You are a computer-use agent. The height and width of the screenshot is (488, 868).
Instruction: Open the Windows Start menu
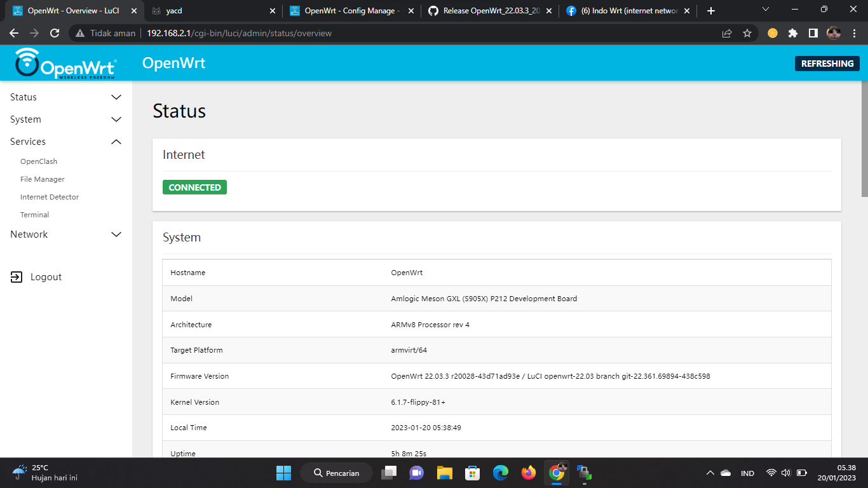283,473
